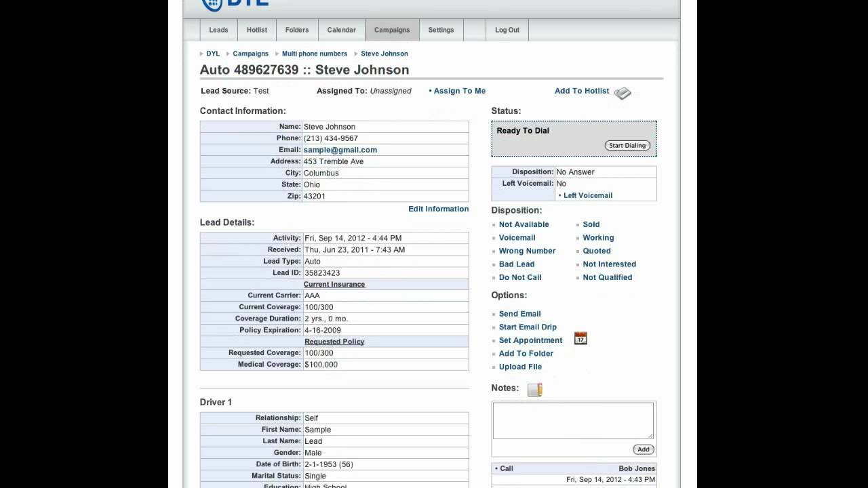868x488 pixels.
Task: Open the sample@gmail.com email link
Action: pyautogui.click(x=340, y=150)
